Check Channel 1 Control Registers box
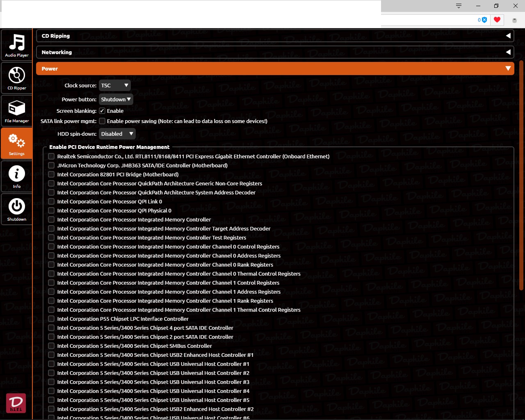Image resolution: width=525 pixels, height=420 pixels. (x=51, y=283)
